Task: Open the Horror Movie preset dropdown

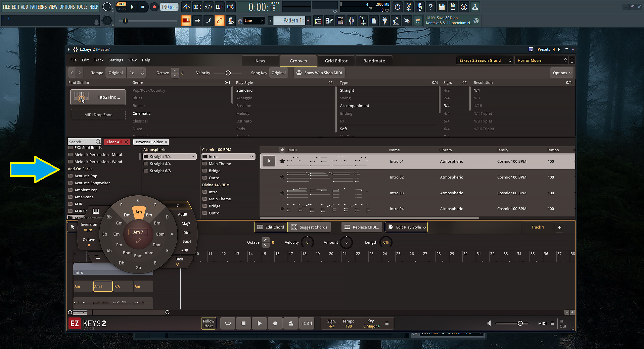Action: [542, 60]
